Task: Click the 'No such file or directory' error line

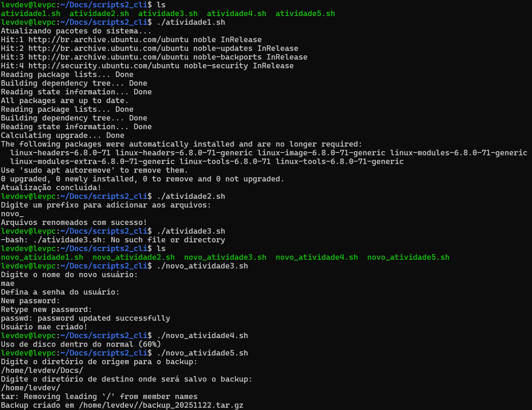Action: coord(113,240)
